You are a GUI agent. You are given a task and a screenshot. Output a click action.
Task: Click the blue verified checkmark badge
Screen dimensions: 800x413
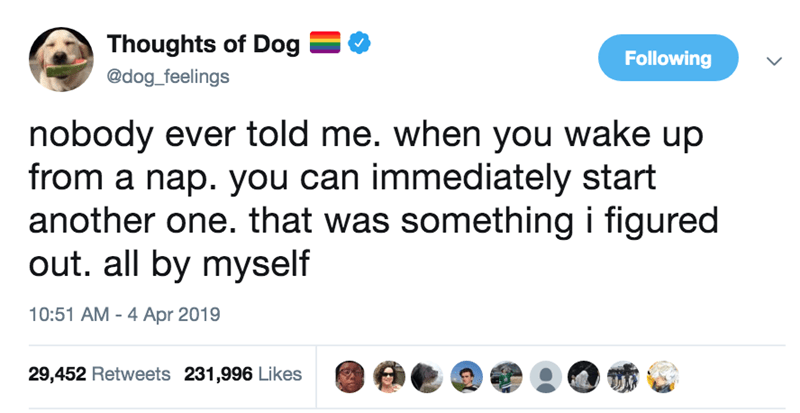coord(359,43)
